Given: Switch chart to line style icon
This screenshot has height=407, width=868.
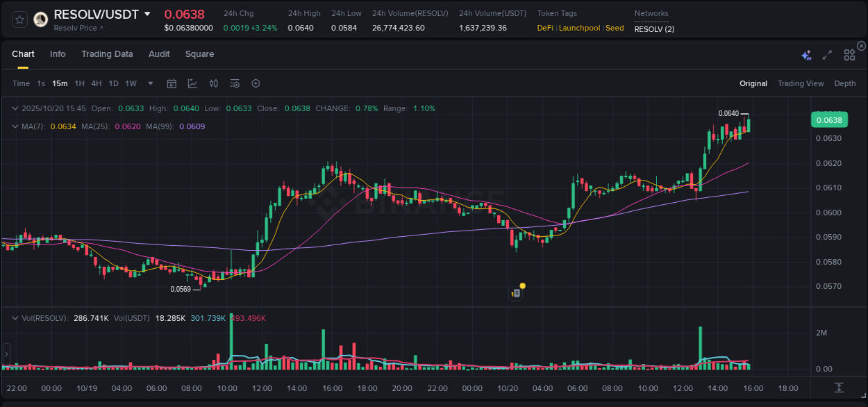Looking at the screenshot, I should pyautogui.click(x=192, y=83).
